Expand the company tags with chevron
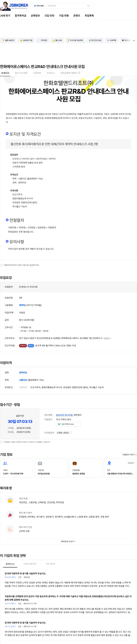The height and width of the screenshot is (644, 137). click(x=134, y=41)
